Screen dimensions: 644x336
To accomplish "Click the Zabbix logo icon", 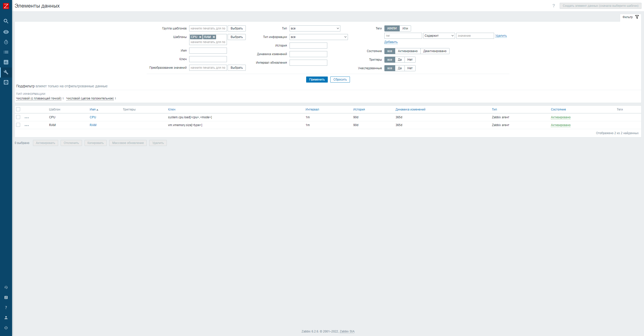I will coord(6,6).
